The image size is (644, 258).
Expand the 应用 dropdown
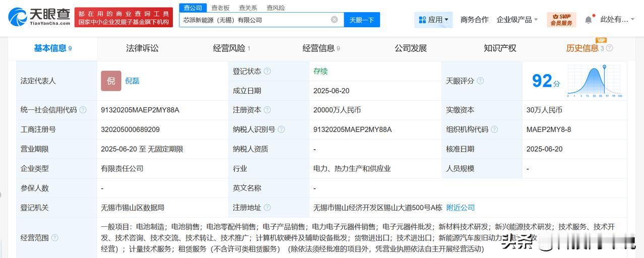pos(433,20)
